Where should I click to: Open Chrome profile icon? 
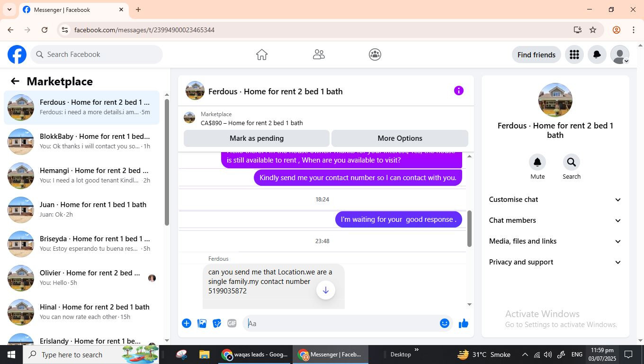(617, 30)
